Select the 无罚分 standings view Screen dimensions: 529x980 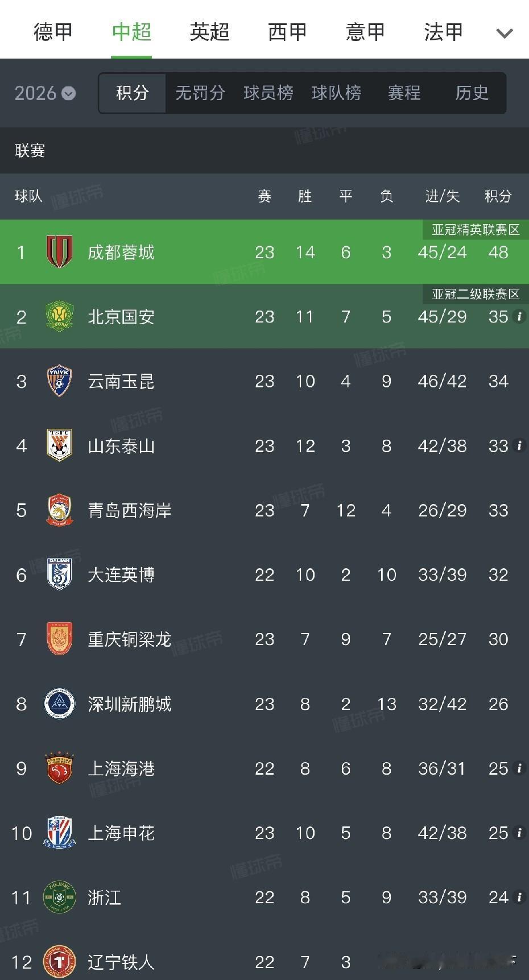click(x=200, y=93)
